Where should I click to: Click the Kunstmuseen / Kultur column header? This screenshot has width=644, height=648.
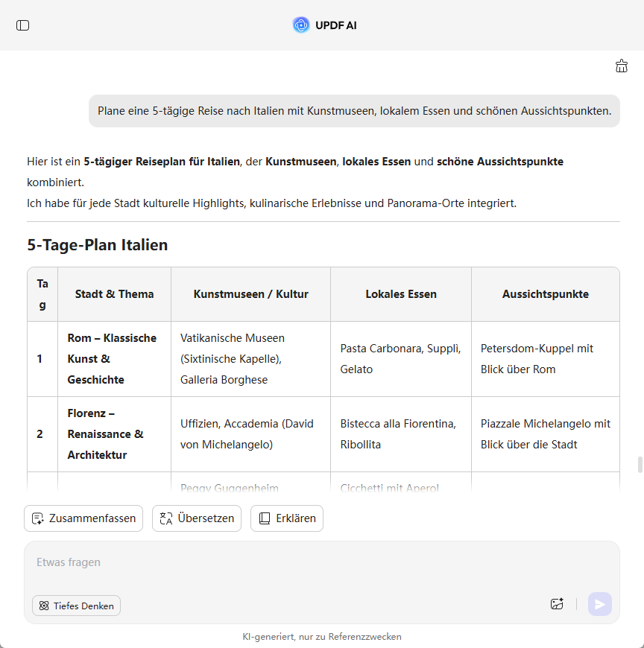250,294
